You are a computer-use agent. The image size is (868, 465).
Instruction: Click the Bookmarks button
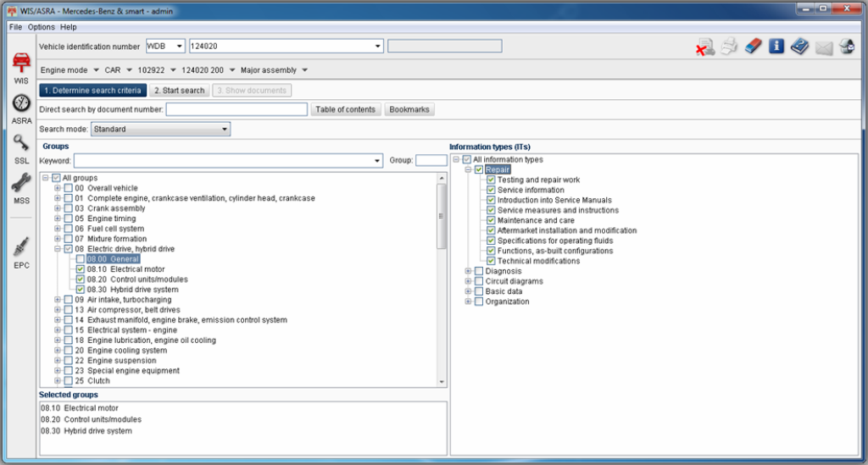point(409,109)
